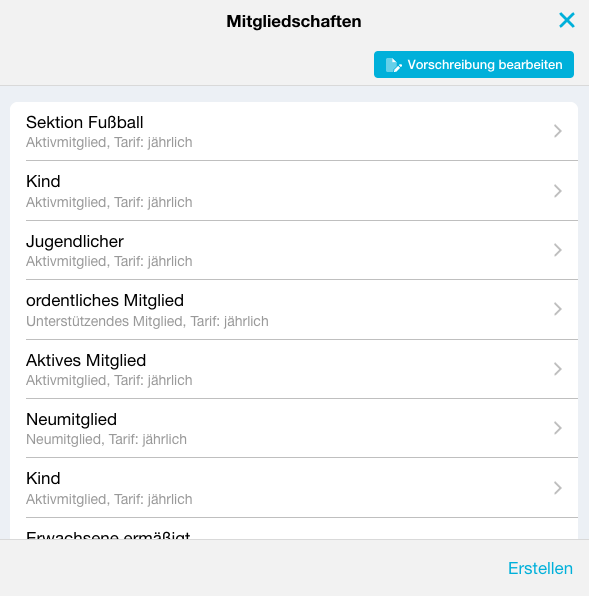Viewport: 589px width, 596px height.
Task: Select the Neumitglied entry
Action: tap(294, 428)
